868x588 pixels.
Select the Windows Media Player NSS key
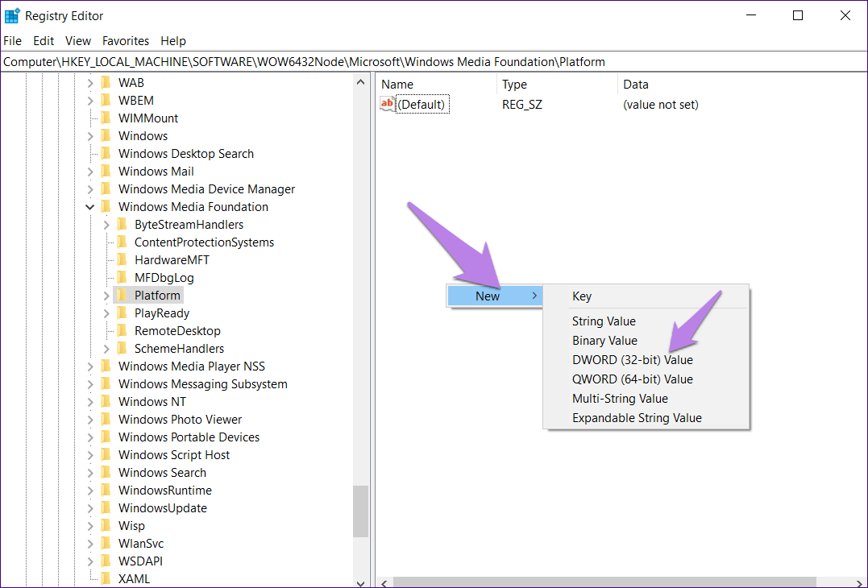[192, 366]
